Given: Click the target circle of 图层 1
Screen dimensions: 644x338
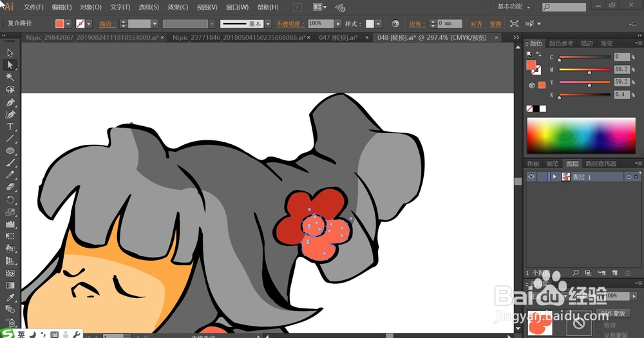Looking at the screenshot, I should click(629, 176).
